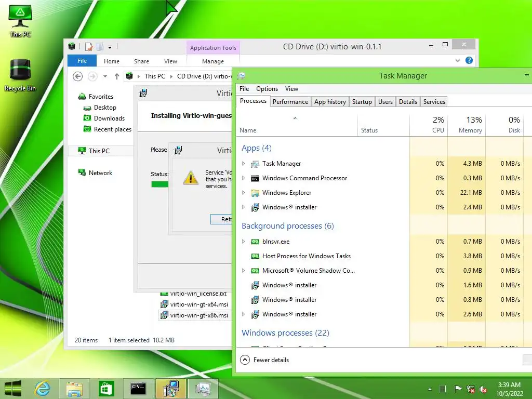Switch to Startup tab
Screen dimensions: 532x399
[362, 102]
